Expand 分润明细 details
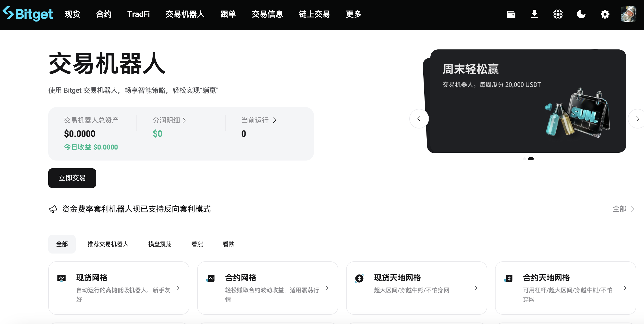This screenshot has width=644, height=324. pyautogui.click(x=170, y=120)
